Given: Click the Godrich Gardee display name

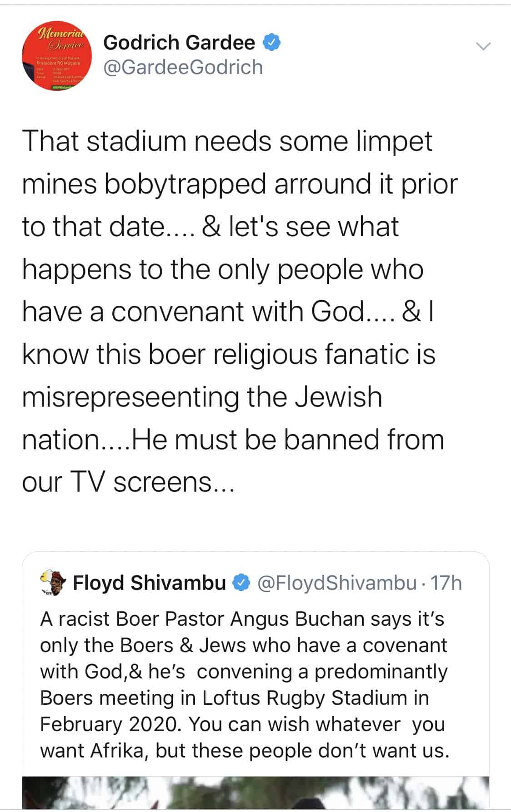Looking at the screenshot, I should 179,43.
